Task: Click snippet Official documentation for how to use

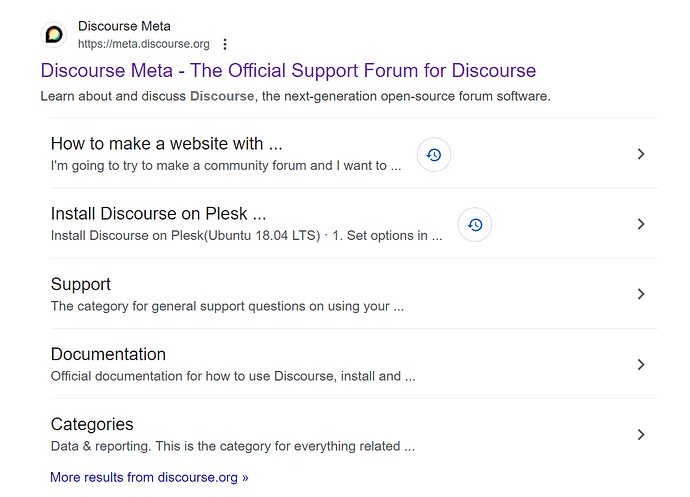Action: (233, 376)
